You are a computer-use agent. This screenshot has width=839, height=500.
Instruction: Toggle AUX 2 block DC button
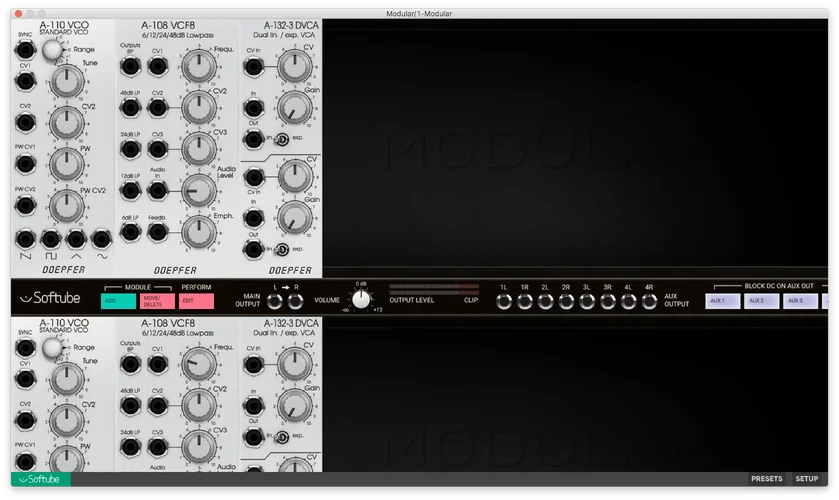coord(761,301)
